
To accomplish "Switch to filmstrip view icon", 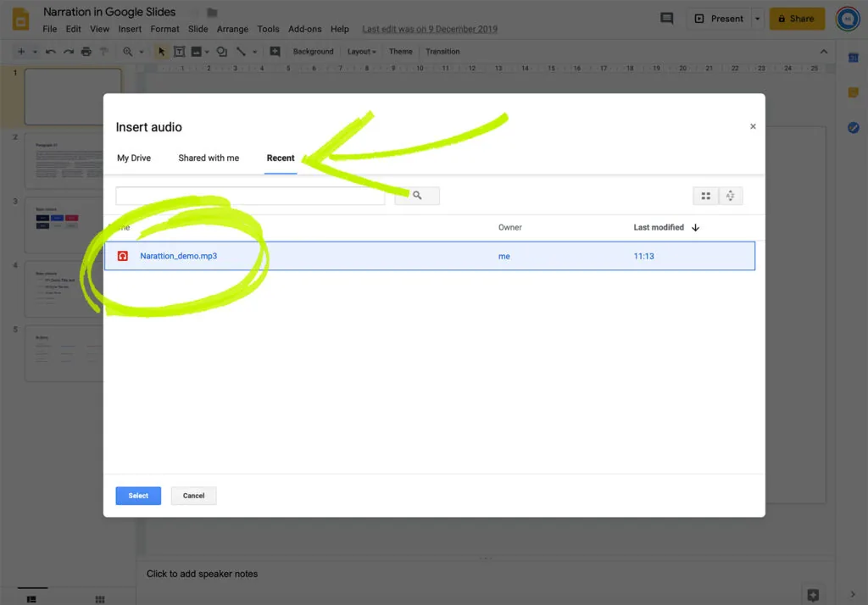I will point(31,599).
